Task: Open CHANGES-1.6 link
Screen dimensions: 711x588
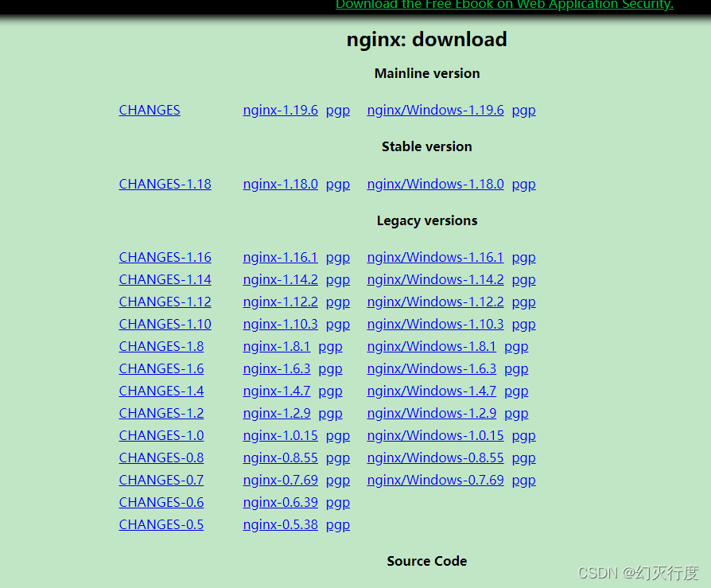Action: tap(161, 368)
